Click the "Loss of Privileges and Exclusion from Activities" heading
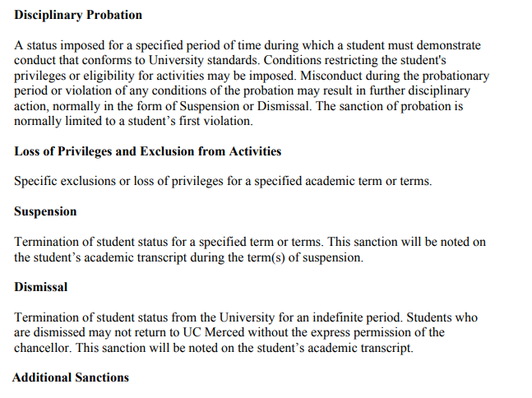The image size is (532, 398). click(147, 151)
